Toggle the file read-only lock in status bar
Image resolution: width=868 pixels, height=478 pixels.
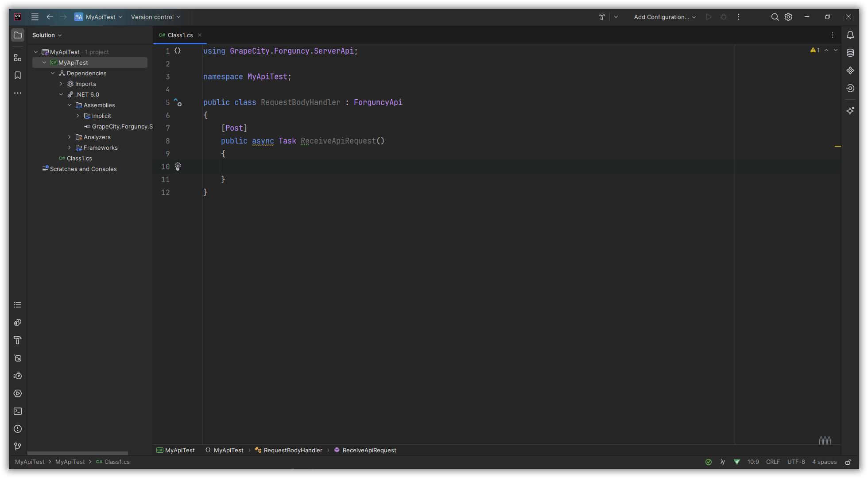coord(849,462)
